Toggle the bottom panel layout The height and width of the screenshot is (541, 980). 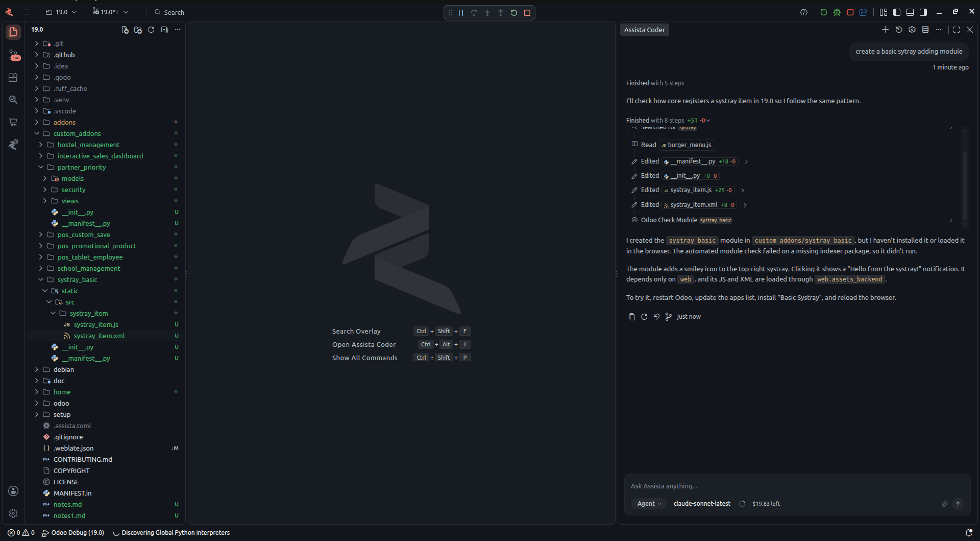[910, 12]
